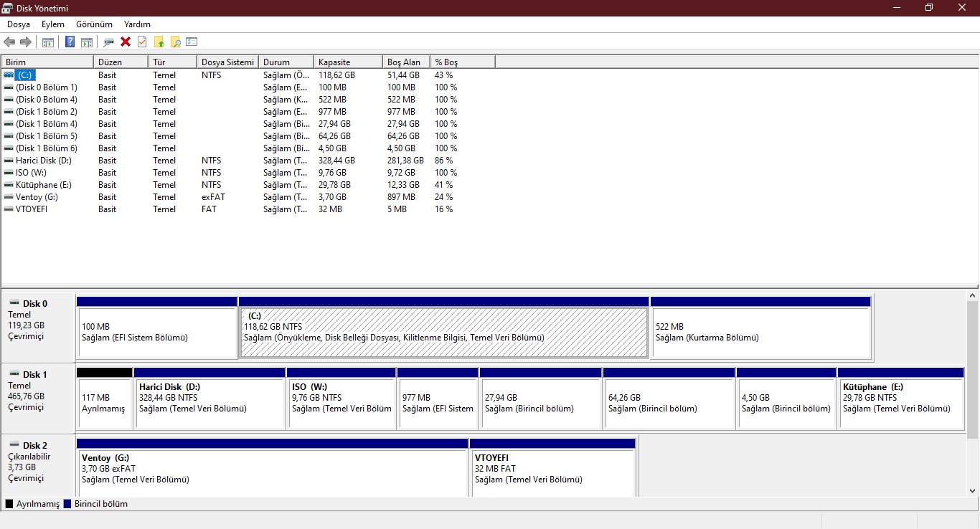Select the 64,26 GB Birincil bölüm block
The width and height of the screenshot is (980, 529).
coord(669,399)
